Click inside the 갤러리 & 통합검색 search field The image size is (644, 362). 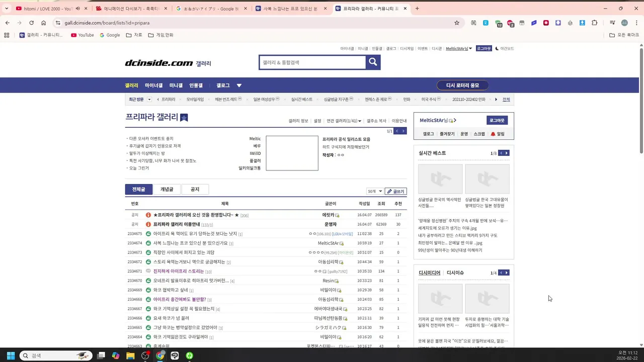click(x=312, y=62)
